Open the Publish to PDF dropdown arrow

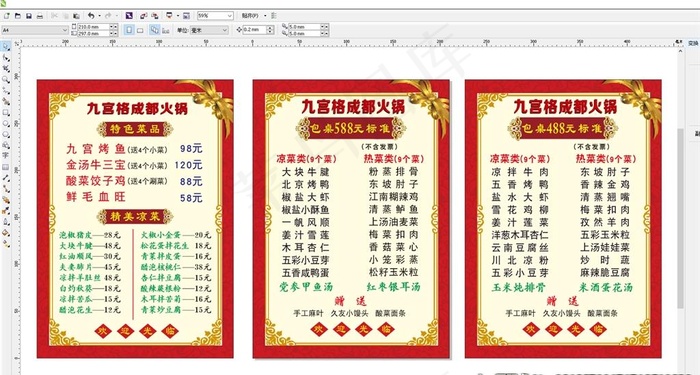[177, 16]
